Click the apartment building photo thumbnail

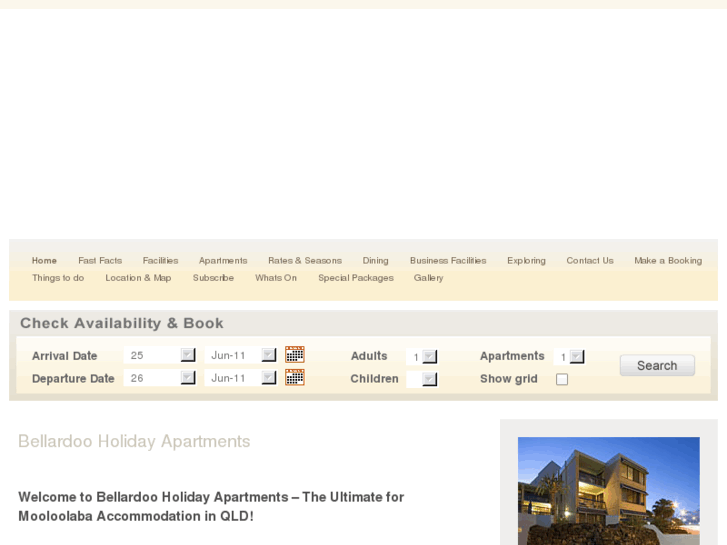609,491
